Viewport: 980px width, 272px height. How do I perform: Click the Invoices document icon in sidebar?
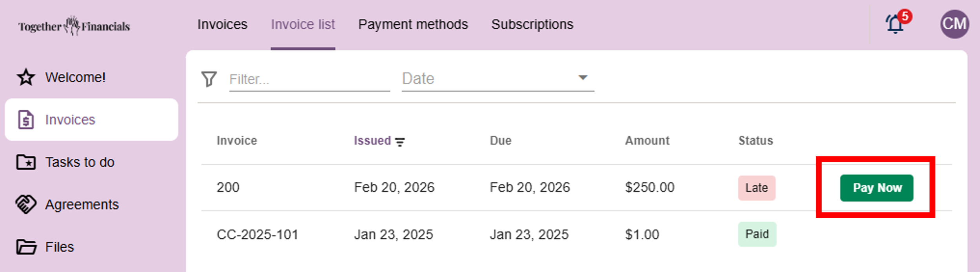(x=26, y=120)
